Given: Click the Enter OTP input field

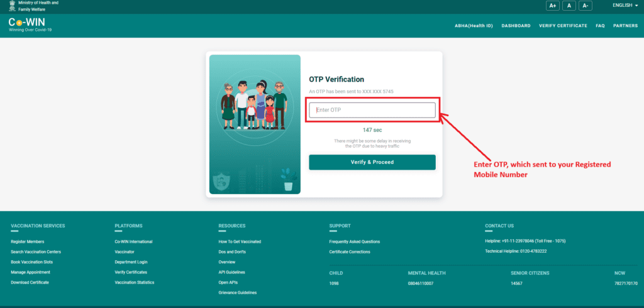Looking at the screenshot, I should (x=372, y=110).
